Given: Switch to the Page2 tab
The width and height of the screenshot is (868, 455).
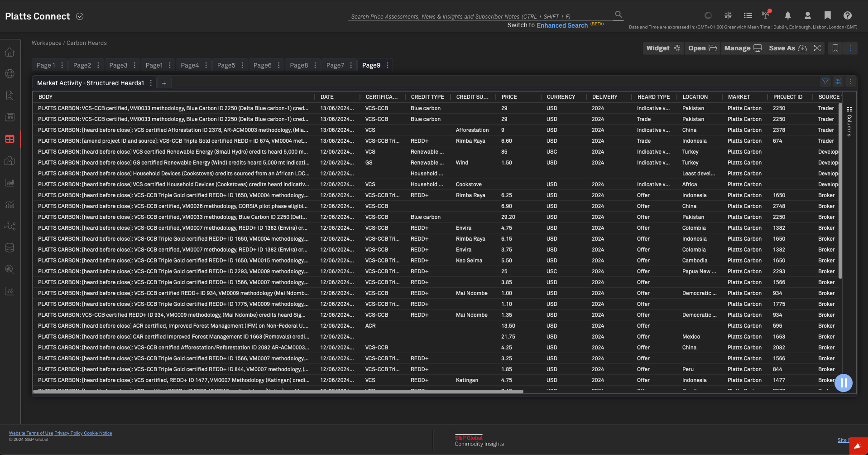Looking at the screenshot, I should coord(82,65).
